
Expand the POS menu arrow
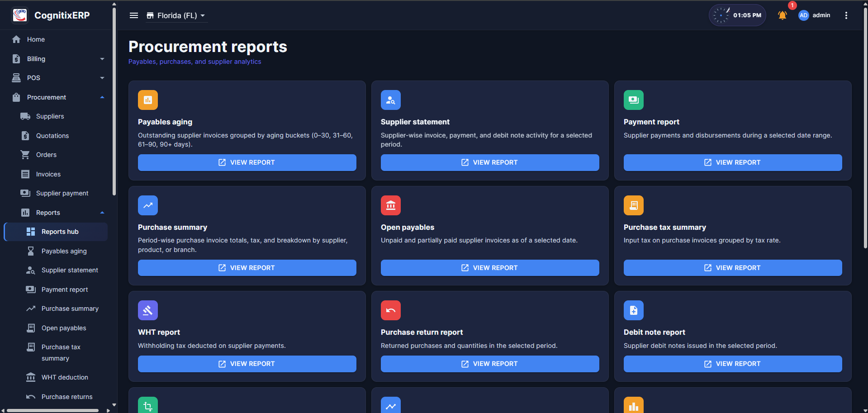pyautogui.click(x=102, y=78)
